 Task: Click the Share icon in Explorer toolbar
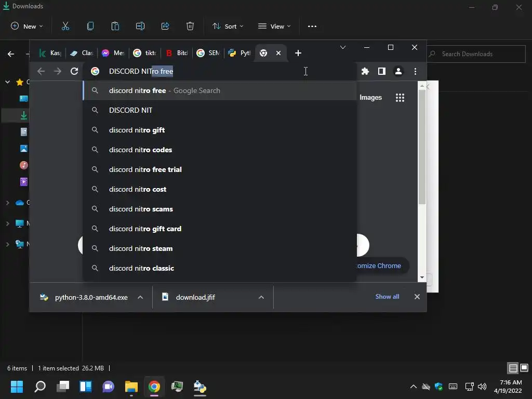point(165,26)
